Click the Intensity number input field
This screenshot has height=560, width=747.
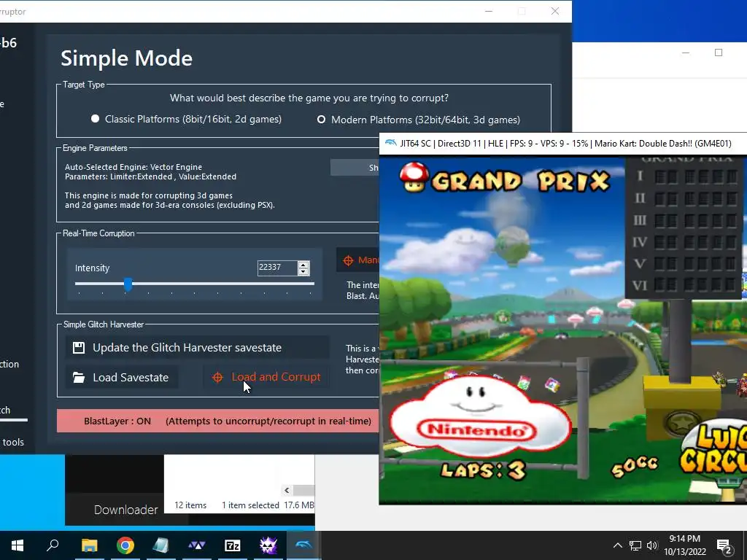pos(277,268)
